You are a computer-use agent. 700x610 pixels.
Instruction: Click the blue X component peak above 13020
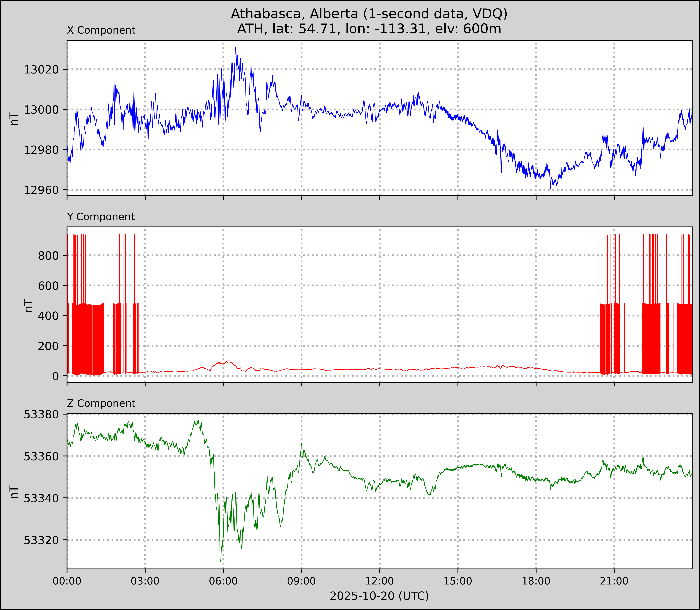pyautogui.click(x=235, y=48)
